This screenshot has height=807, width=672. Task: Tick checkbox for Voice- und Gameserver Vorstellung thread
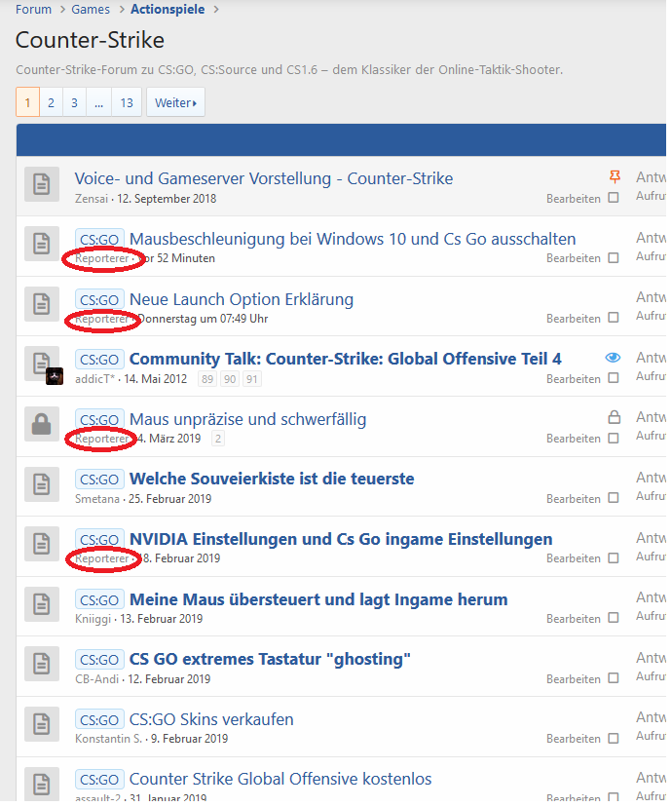tap(614, 198)
